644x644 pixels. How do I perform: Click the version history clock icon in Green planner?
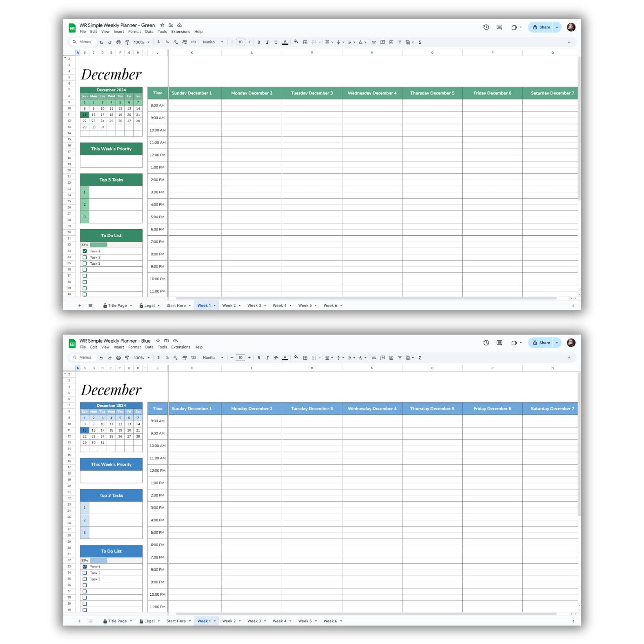(486, 27)
